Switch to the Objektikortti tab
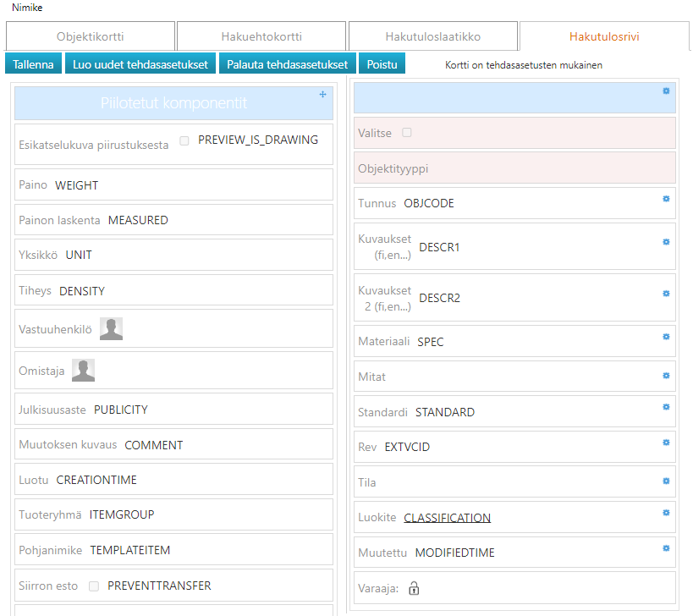This screenshot has width=693, height=616. 91,36
